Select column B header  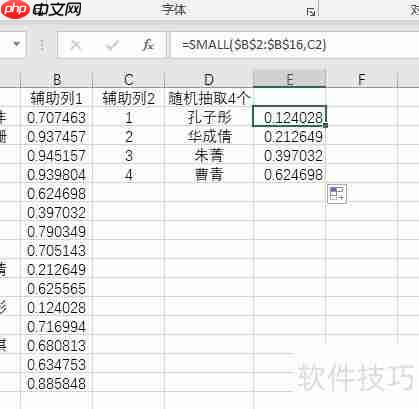coord(57,79)
